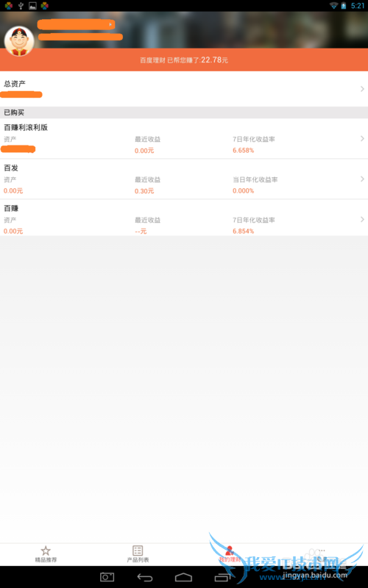Screen dimensions: 368x588
Task: Tap the Wi-Fi signal icon
Action: [x=333, y=6]
